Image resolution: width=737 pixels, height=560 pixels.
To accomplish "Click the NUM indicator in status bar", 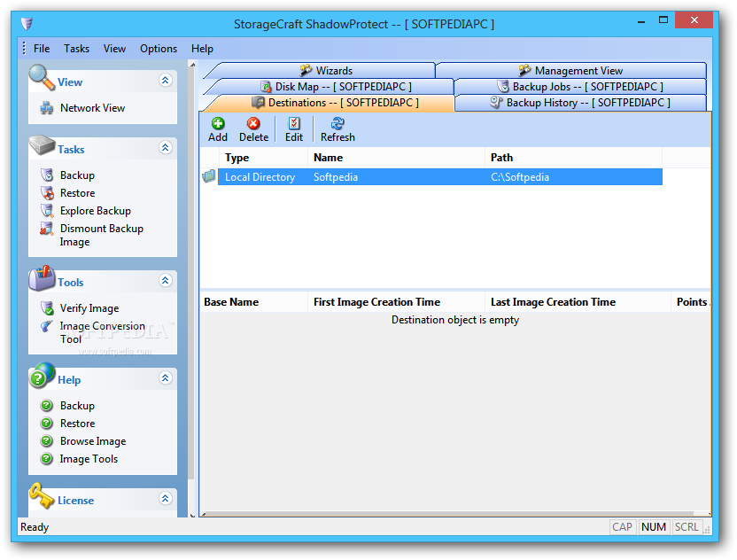I will click(x=654, y=527).
